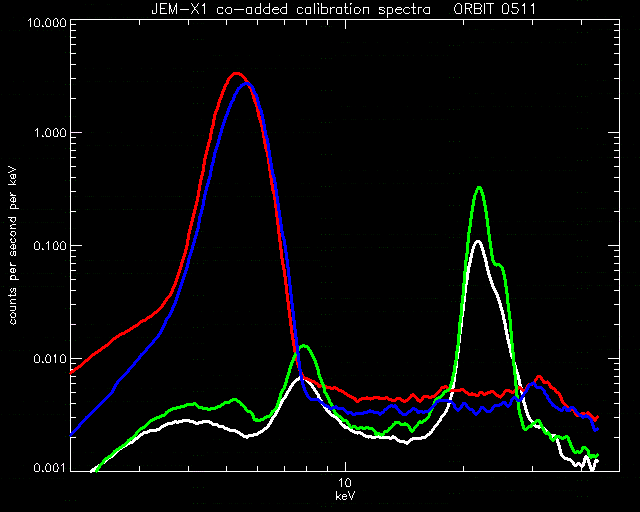640x512 pixels.
Task: Click the counts per second per keV label
Action: pyautogui.click(x=13, y=246)
